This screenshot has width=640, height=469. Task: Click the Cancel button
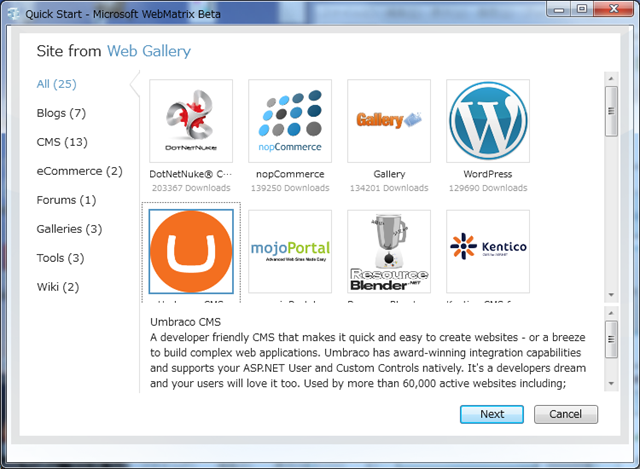point(565,414)
